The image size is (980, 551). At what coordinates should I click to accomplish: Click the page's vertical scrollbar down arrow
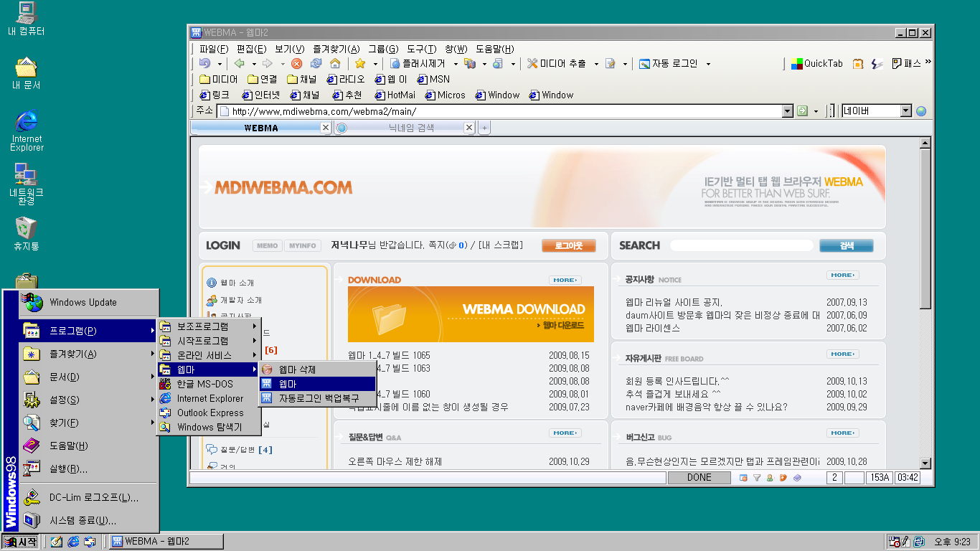tap(925, 463)
